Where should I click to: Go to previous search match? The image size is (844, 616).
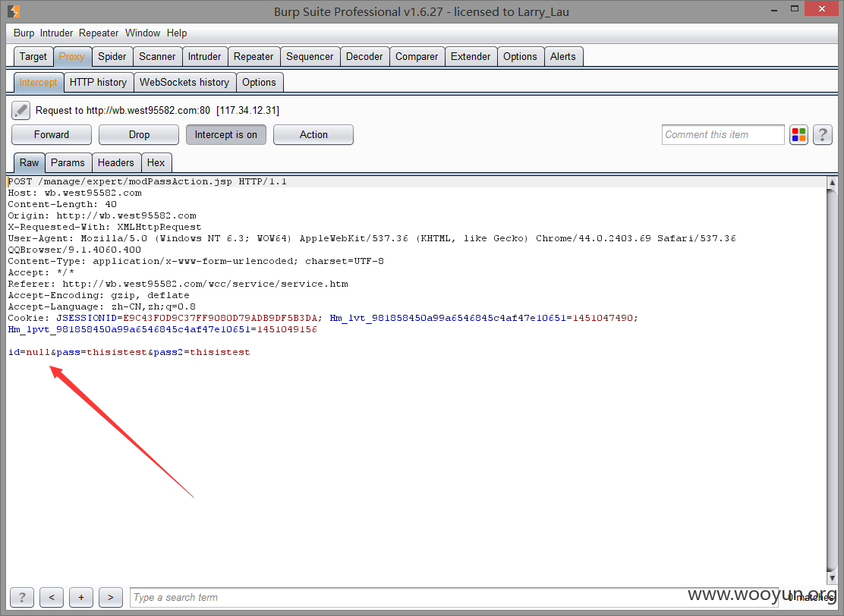[52, 597]
